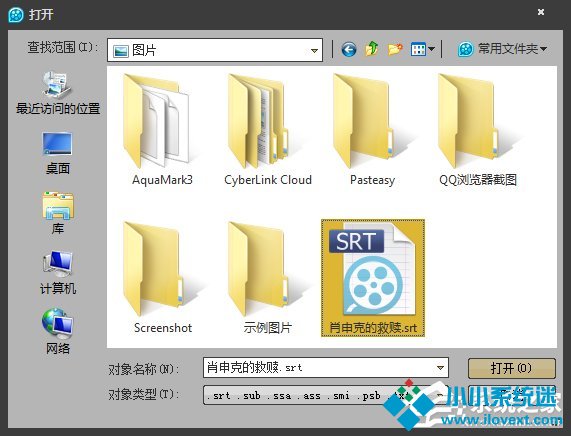Click the 图片 folder icon in the location box
The width and height of the screenshot is (571, 436).
[121, 51]
